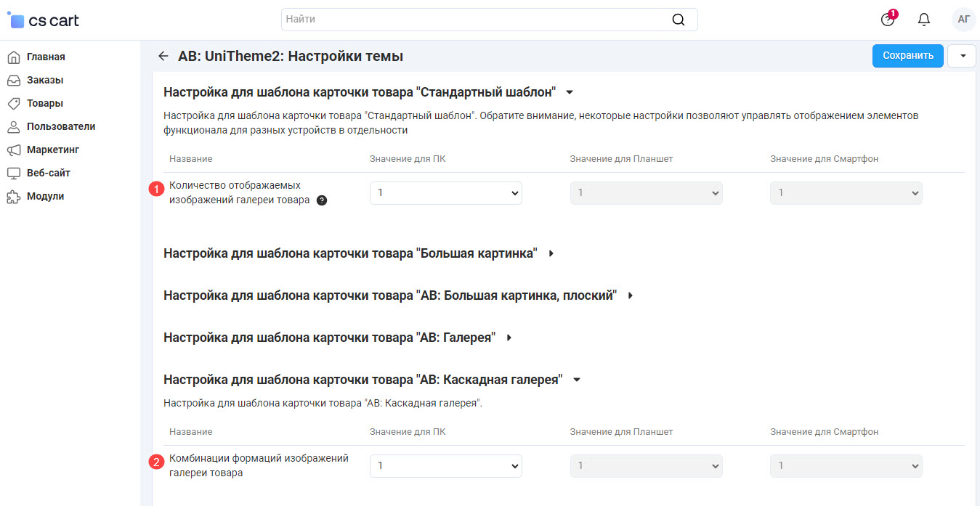The height and width of the screenshot is (506, 980).
Task: Click the help tooltip question mark icon
Action: coord(322,200)
